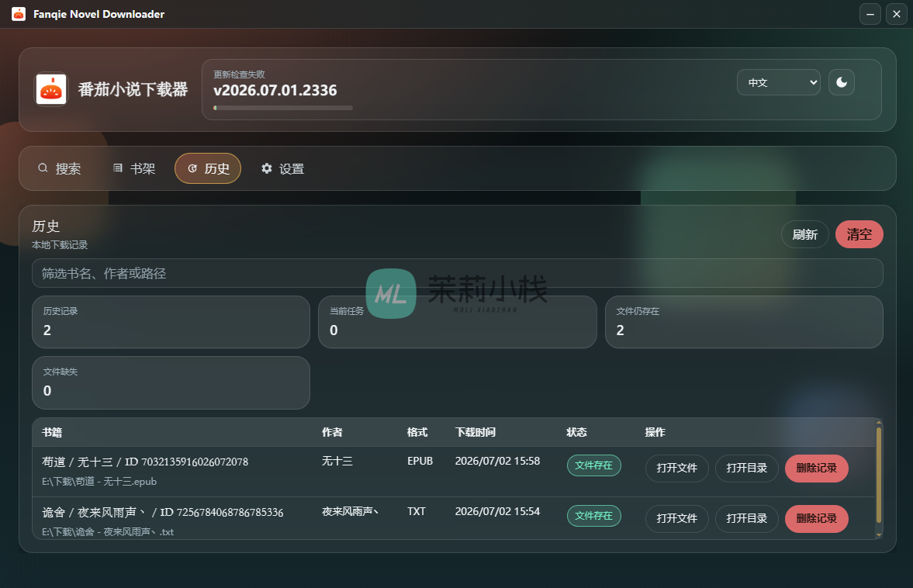Click the red 清空 clear button
This screenshot has height=588, width=913.
[x=859, y=234]
